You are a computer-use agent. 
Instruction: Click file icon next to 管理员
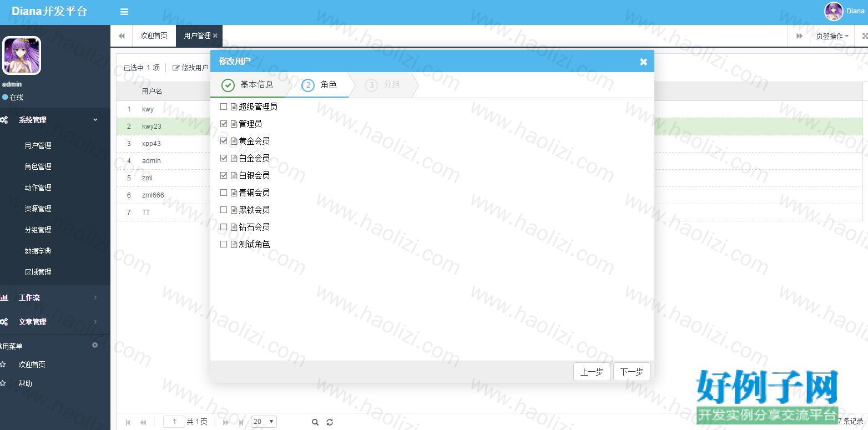coord(234,124)
